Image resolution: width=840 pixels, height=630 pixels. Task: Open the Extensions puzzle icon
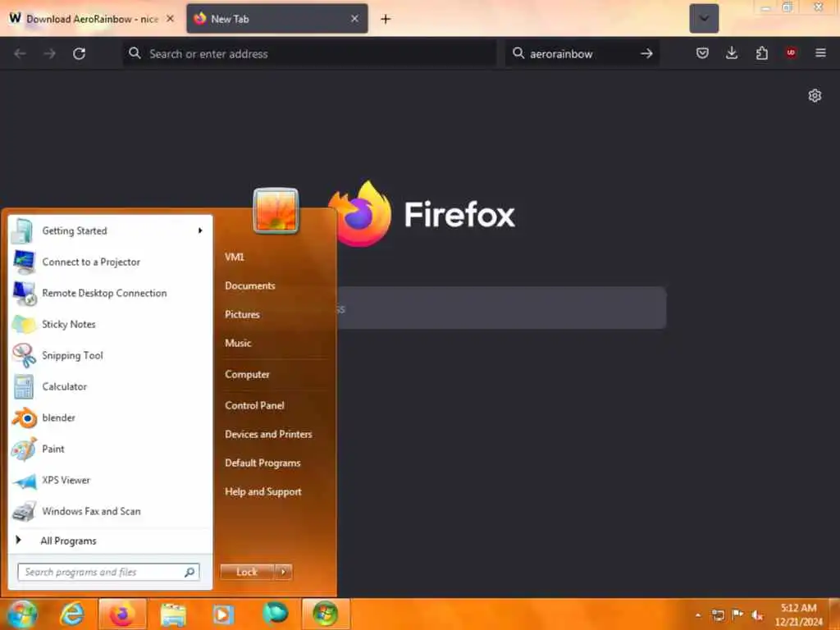click(762, 53)
